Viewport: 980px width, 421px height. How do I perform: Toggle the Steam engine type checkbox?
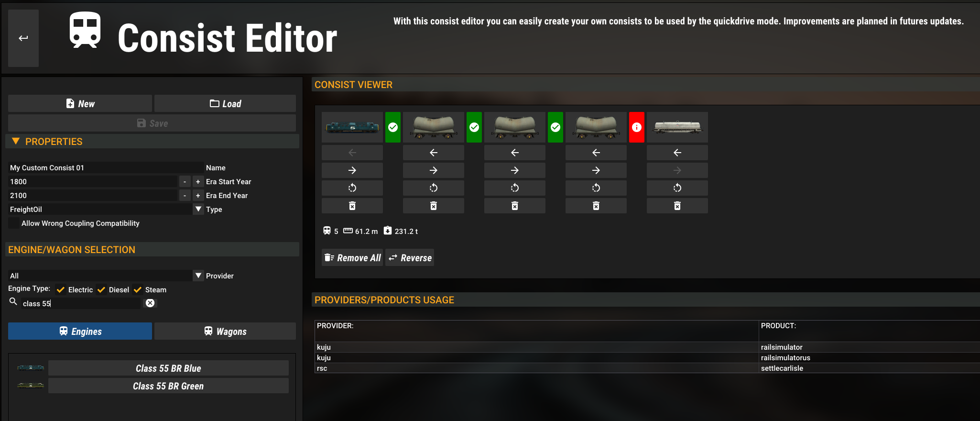pyautogui.click(x=138, y=290)
